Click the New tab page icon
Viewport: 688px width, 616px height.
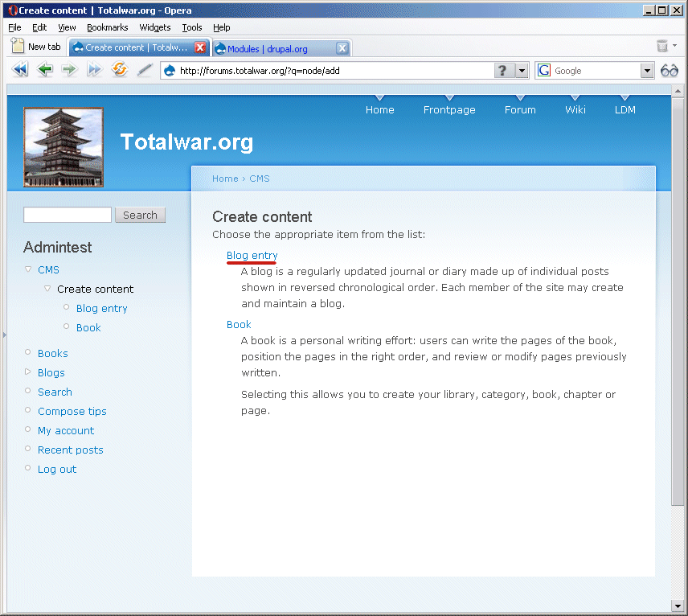click(17, 45)
